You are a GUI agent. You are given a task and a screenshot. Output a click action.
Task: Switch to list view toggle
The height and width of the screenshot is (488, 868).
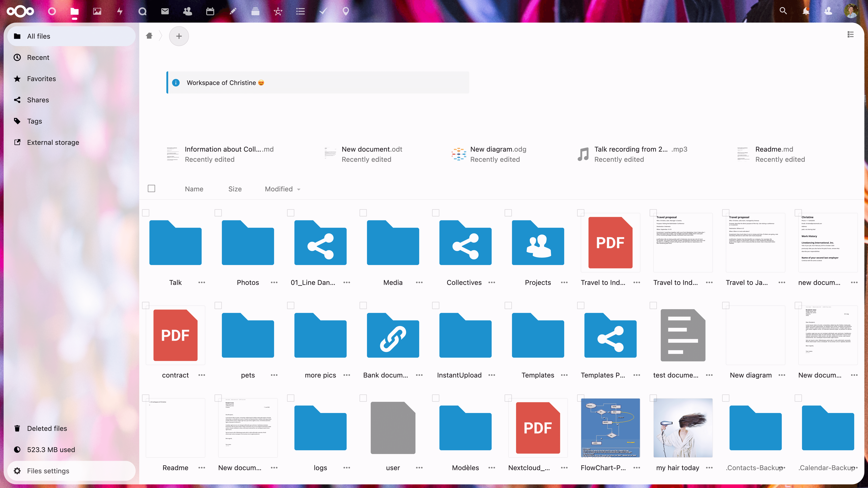[x=850, y=34]
